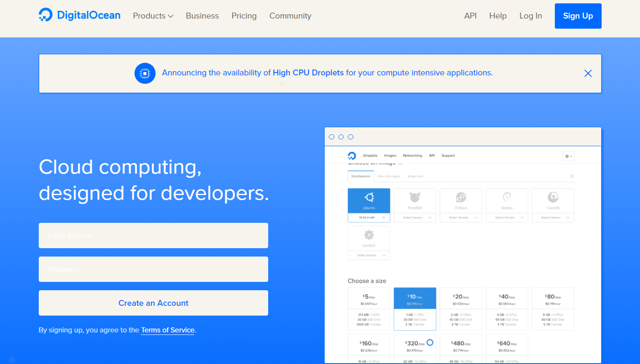Open CentOS Select Version dropdown
Image resolution: width=640 pixels, height=364 pixels.
(369, 255)
